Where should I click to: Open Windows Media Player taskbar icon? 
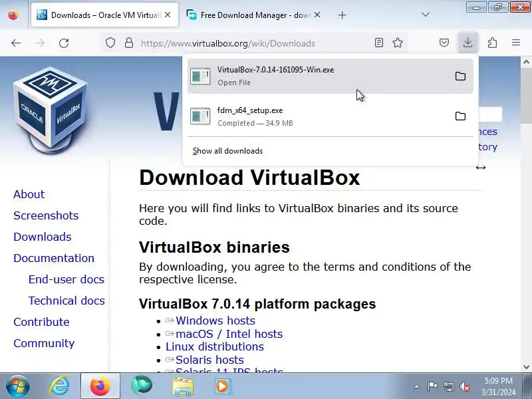(x=223, y=386)
